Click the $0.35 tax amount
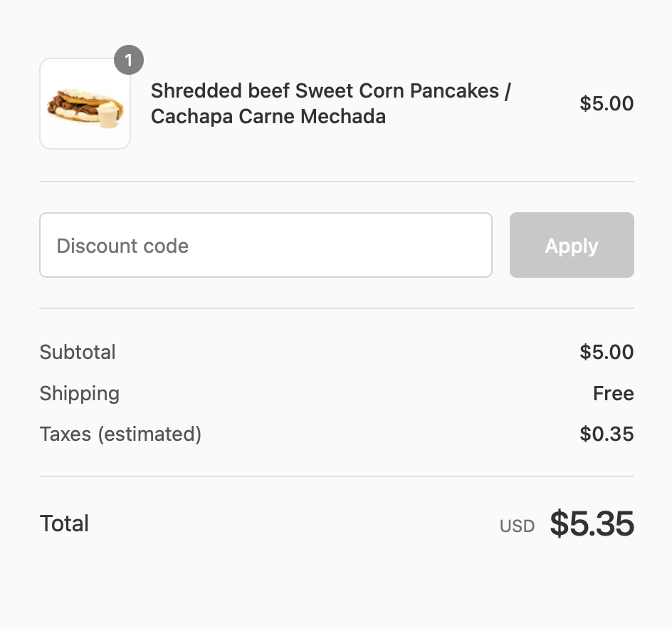This screenshot has width=672, height=631. coord(607,434)
